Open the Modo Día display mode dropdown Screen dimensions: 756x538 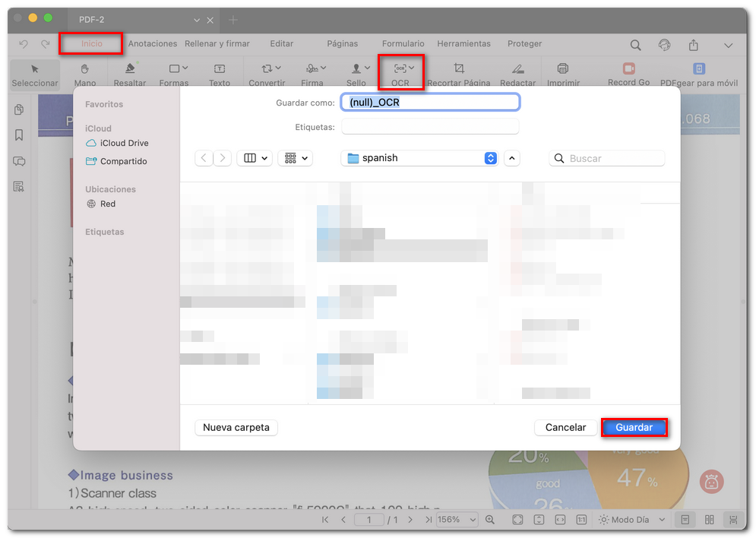tap(631, 519)
